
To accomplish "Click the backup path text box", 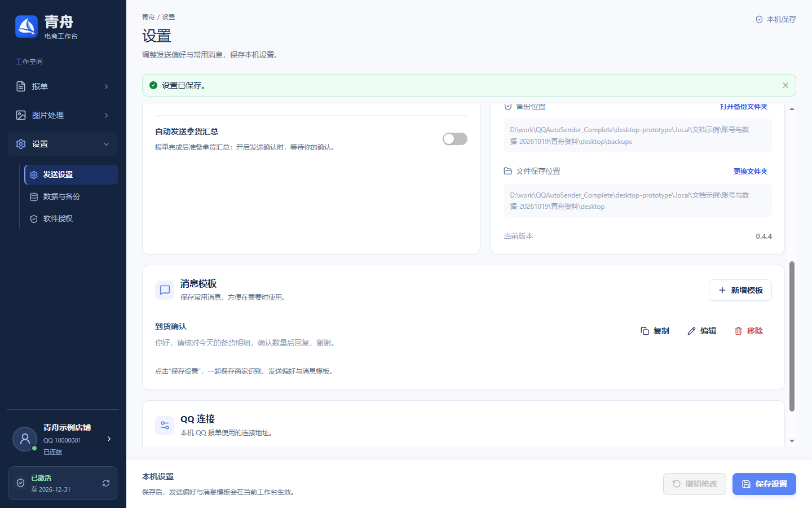I will [x=637, y=135].
